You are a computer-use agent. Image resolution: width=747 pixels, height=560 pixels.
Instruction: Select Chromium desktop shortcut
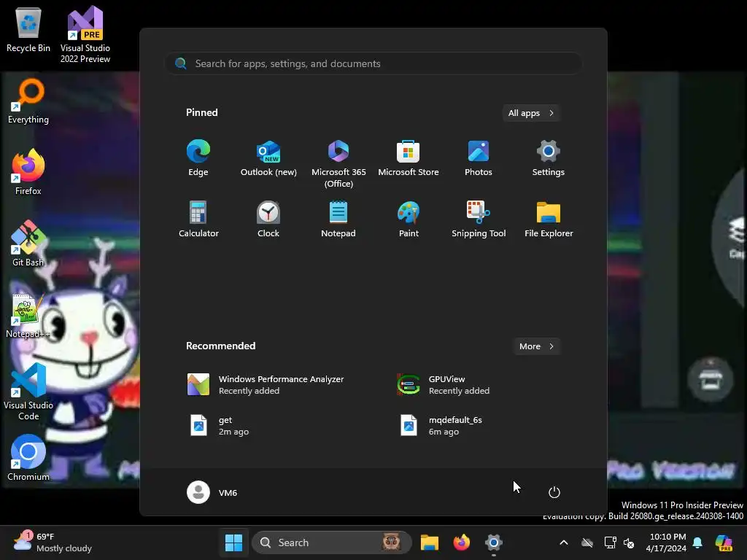(28, 458)
